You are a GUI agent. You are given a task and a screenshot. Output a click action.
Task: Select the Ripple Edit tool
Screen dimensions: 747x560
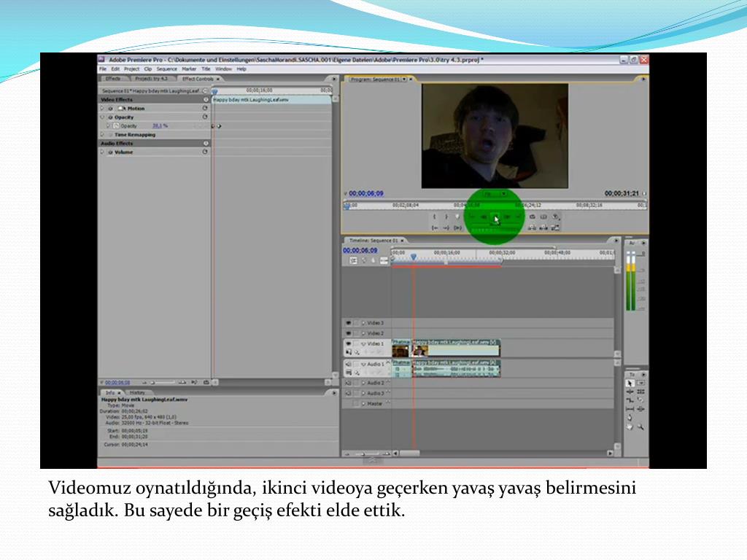(x=630, y=392)
